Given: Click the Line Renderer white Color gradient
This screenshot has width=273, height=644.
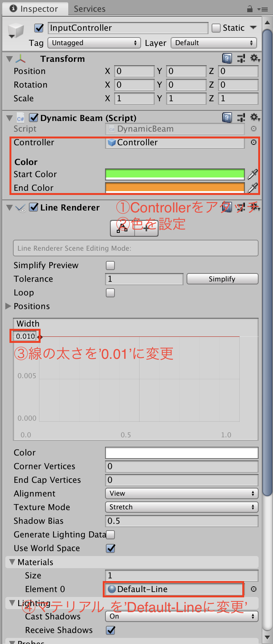Looking at the screenshot, I should [182, 453].
